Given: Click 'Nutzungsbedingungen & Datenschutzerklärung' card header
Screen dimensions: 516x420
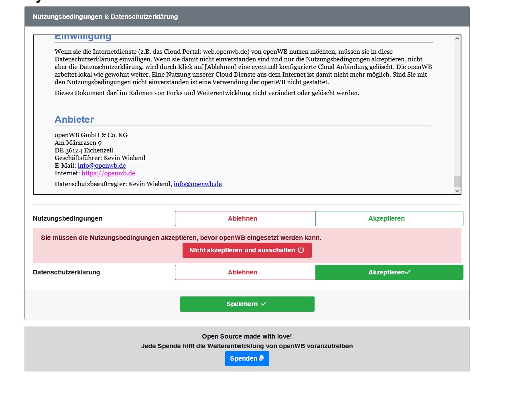Looking at the screenshot, I should click(247, 17).
